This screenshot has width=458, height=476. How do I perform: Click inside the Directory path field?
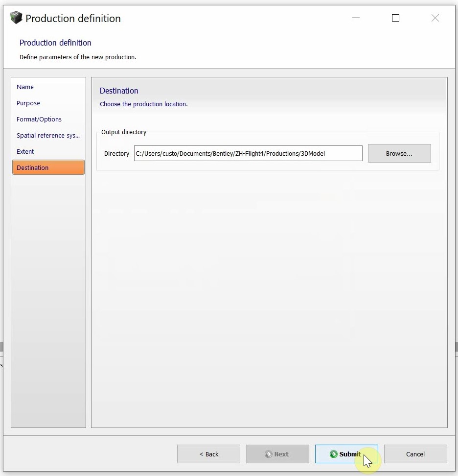248,153
